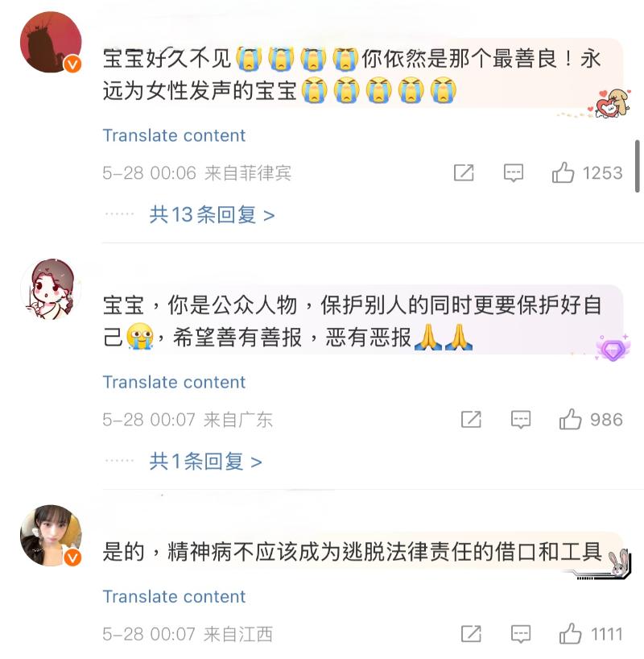Open the red silhouette verified avatar profile
The image size is (644, 659).
51,42
